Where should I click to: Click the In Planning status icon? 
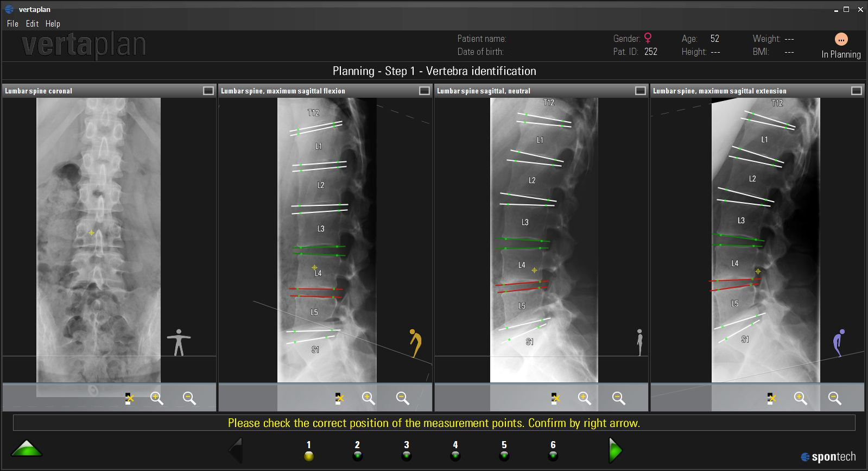pyautogui.click(x=841, y=40)
